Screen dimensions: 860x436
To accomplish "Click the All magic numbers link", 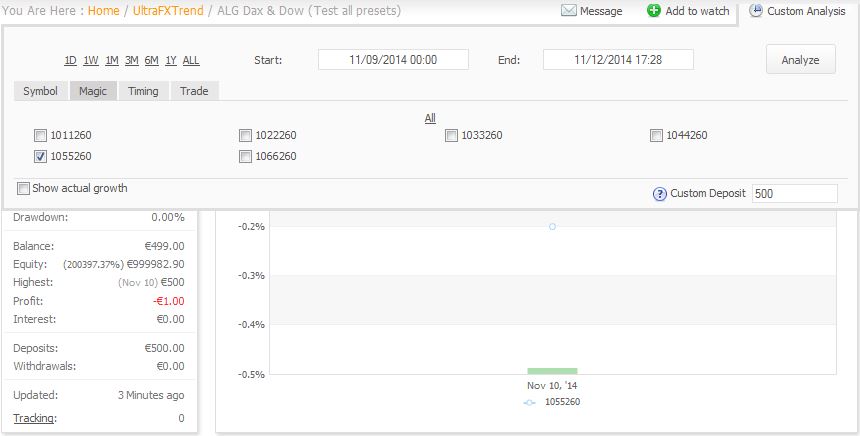I will point(430,118).
